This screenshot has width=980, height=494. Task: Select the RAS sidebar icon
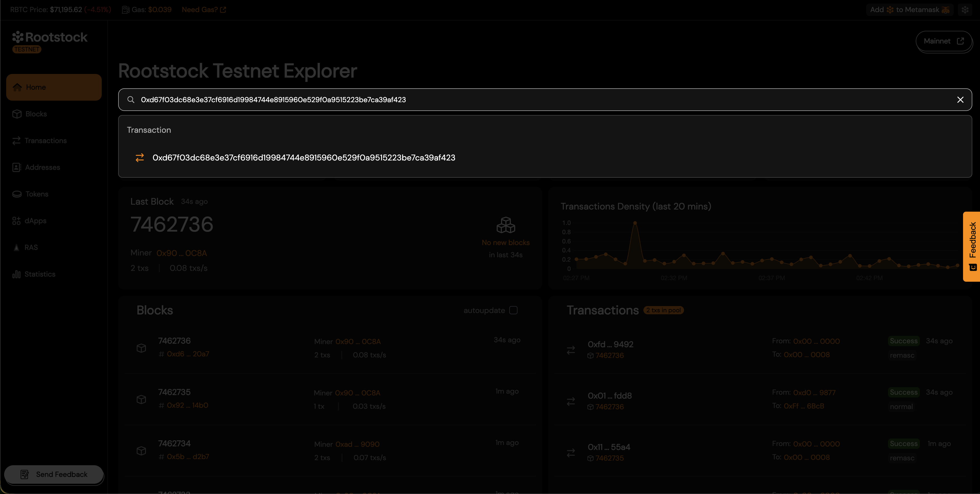17,247
